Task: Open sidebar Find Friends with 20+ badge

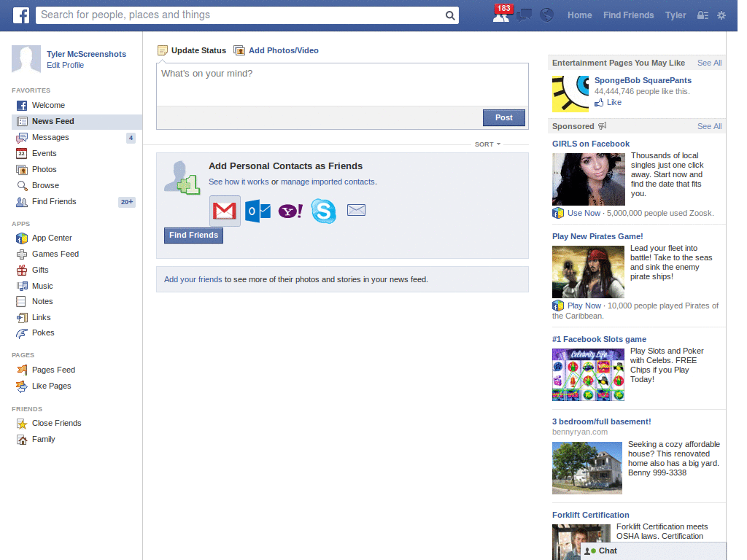Action: [x=77, y=202]
